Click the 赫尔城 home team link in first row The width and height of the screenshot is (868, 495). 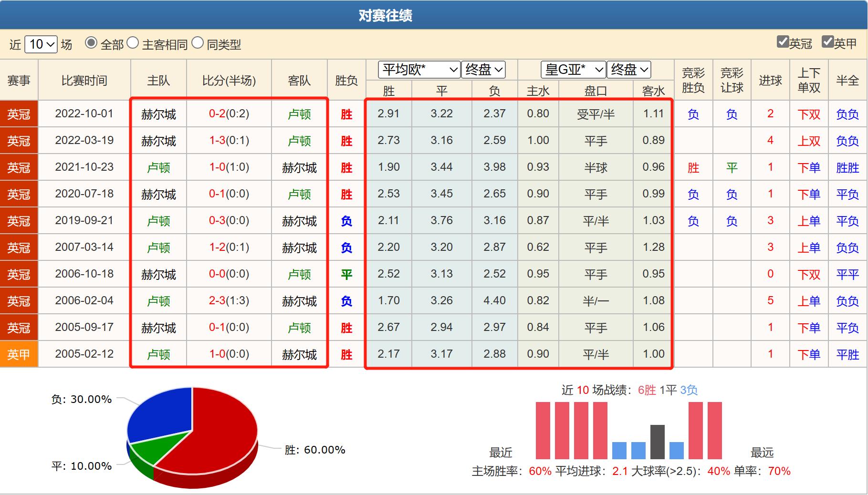pyautogui.click(x=158, y=114)
